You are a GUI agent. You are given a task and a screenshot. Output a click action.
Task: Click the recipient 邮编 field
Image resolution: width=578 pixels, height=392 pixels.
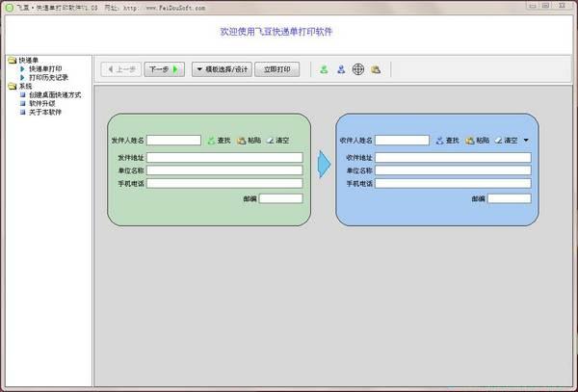tap(510, 198)
